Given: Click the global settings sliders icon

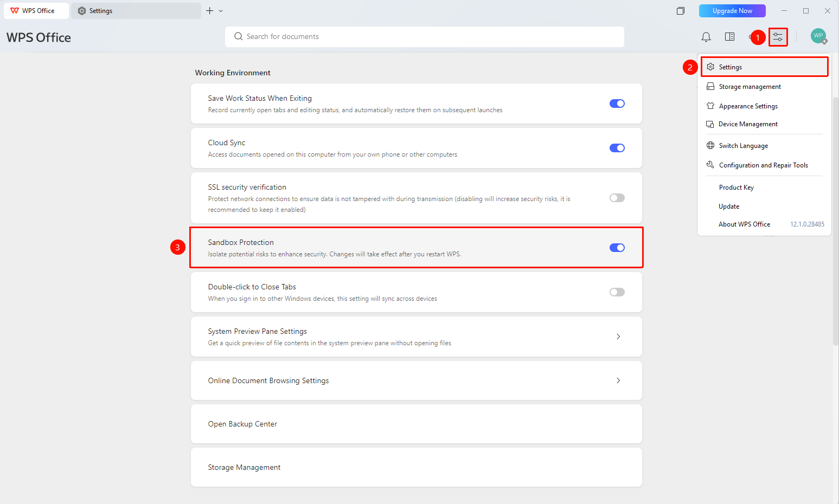Looking at the screenshot, I should [x=778, y=37].
